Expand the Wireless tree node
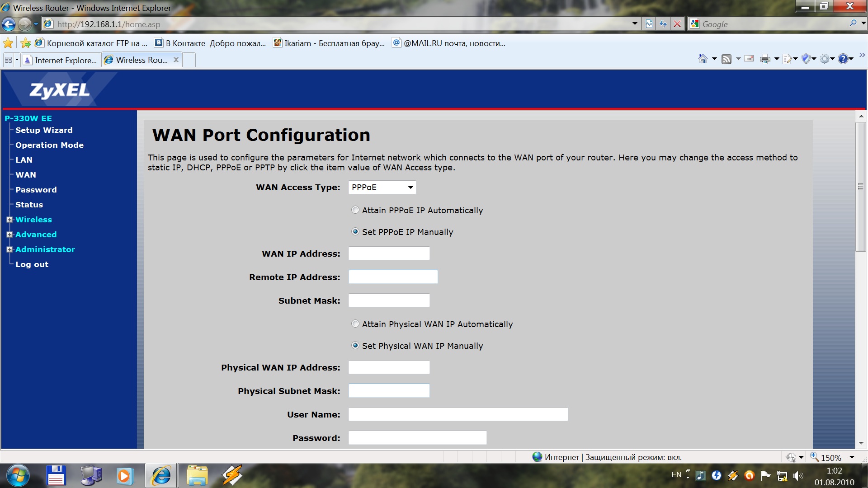This screenshot has width=868, height=488. click(9, 220)
